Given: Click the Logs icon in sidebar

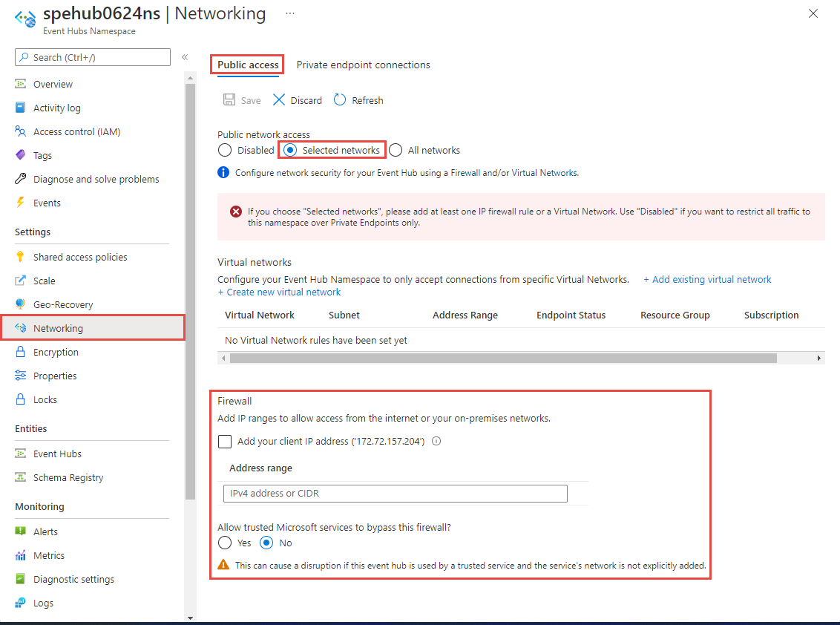Looking at the screenshot, I should coord(20,603).
